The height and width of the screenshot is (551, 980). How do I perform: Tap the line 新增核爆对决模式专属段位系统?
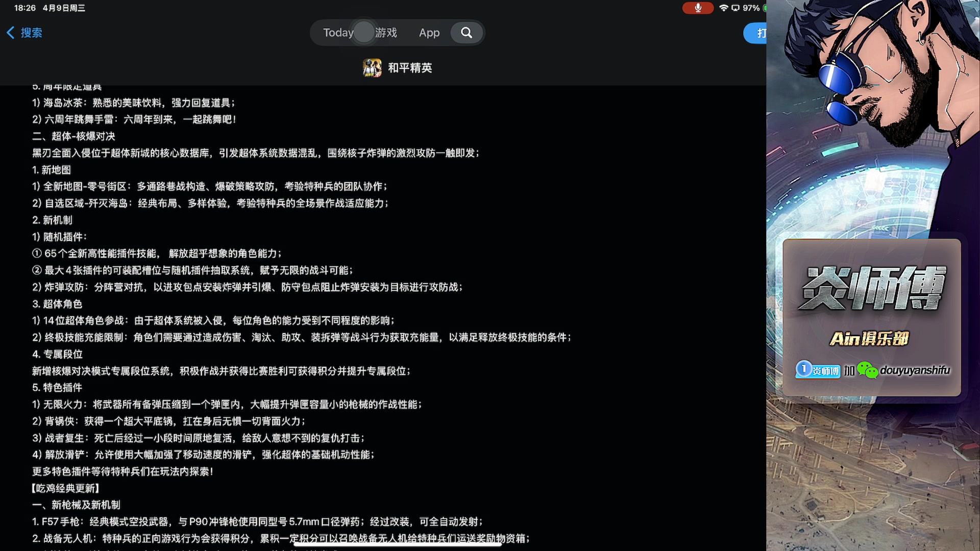pos(222,371)
